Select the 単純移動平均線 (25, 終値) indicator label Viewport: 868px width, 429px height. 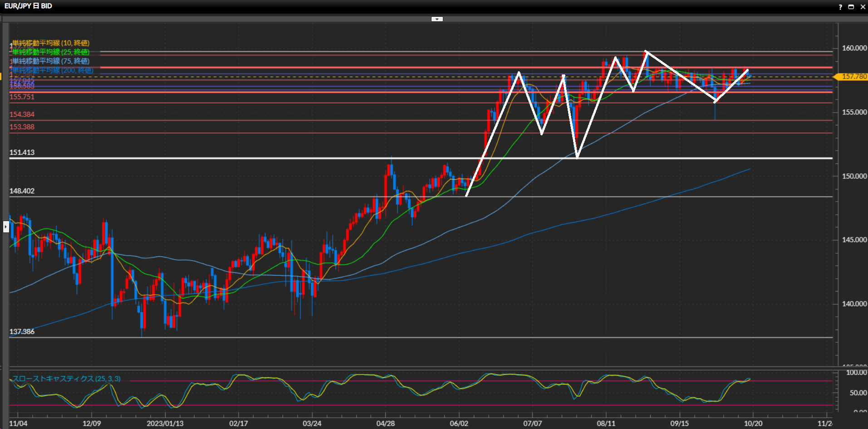pyautogui.click(x=50, y=52)
